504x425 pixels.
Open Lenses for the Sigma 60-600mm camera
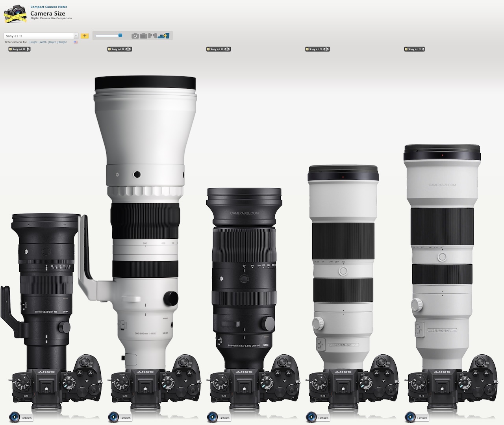click(219, 418)
